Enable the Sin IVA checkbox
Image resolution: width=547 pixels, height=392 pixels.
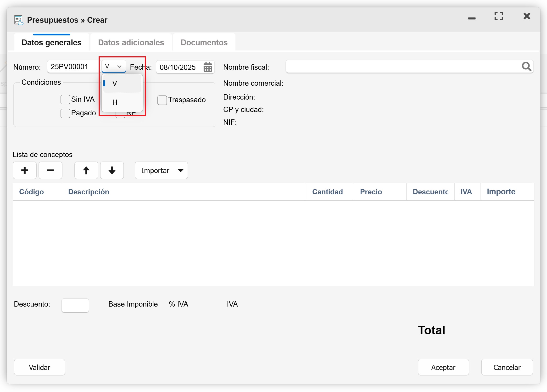65,99
